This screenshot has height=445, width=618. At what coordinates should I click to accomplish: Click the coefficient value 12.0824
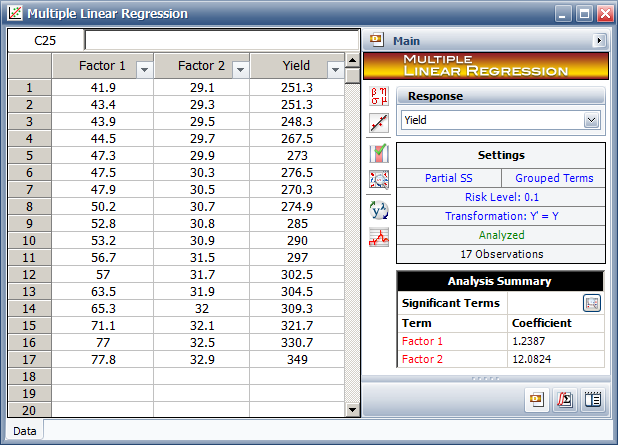click(532, 359)
